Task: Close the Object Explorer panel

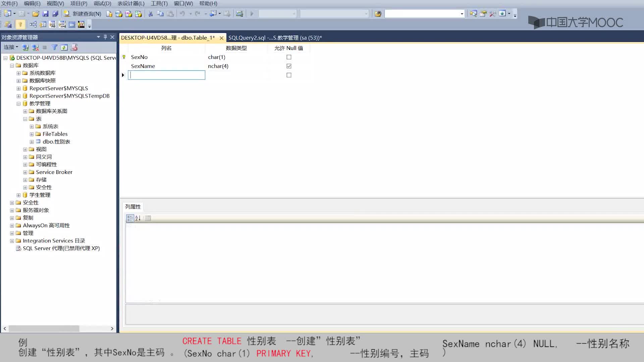Action: 112,37
